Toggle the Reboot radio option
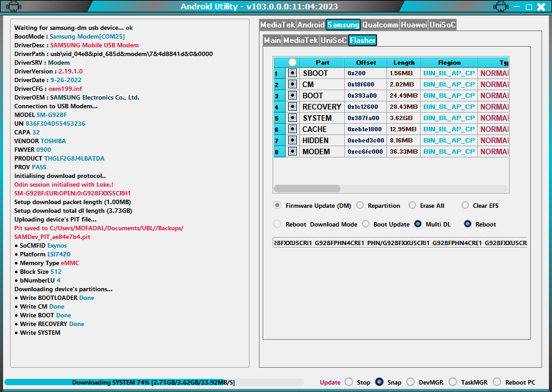 coord(467,224)
